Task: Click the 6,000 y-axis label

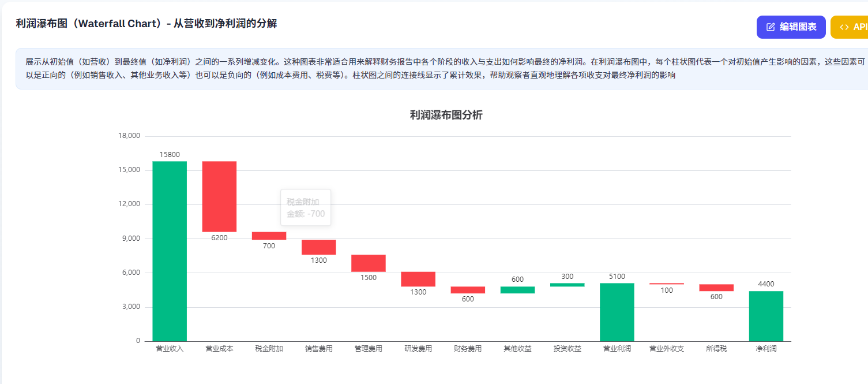Action: [x=131, y=273]
